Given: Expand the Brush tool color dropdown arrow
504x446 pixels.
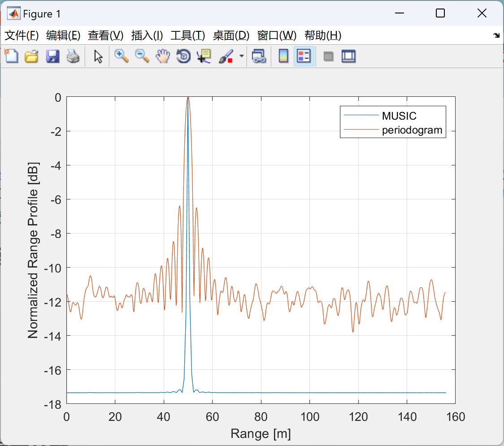Looking at the screenshot, I should [x=242, y=56].
